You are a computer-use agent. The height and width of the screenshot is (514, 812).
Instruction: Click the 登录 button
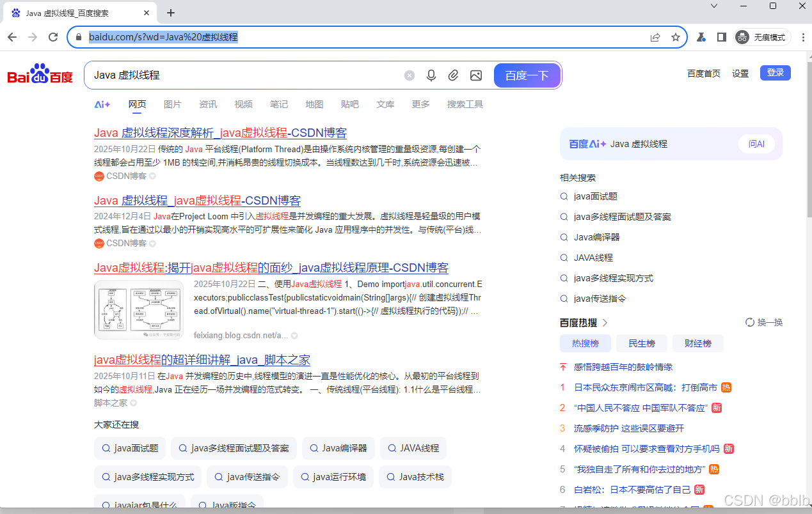pyautogui.click(x=775, y=72)
